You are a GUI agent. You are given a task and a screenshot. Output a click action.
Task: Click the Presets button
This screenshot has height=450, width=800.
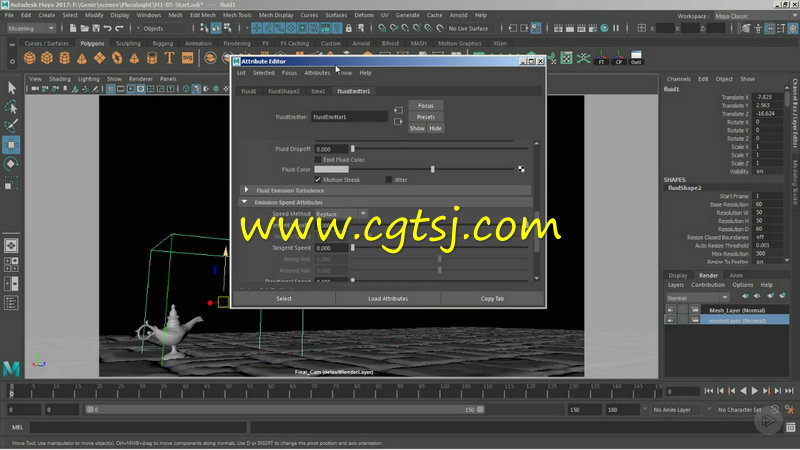point(426,117)
